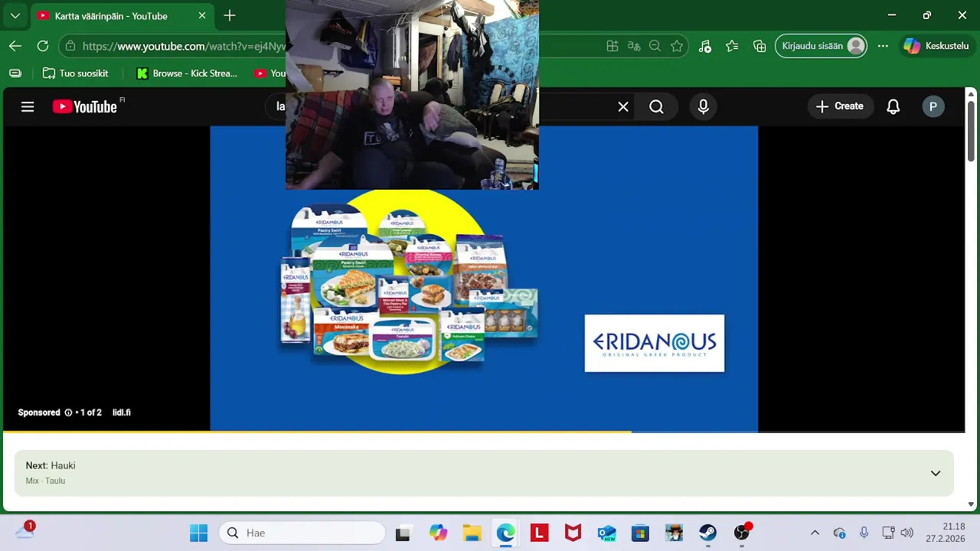Open a new browser tab

click(x=230, y=15)
